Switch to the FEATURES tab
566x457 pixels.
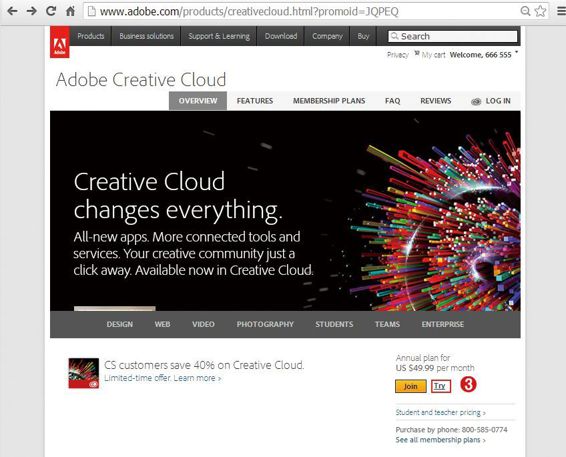[255, 101]
